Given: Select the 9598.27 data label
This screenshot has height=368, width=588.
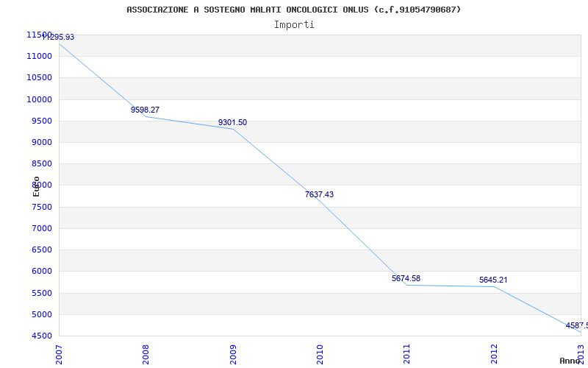Looking at the screenshot, I should pos(145,110).
